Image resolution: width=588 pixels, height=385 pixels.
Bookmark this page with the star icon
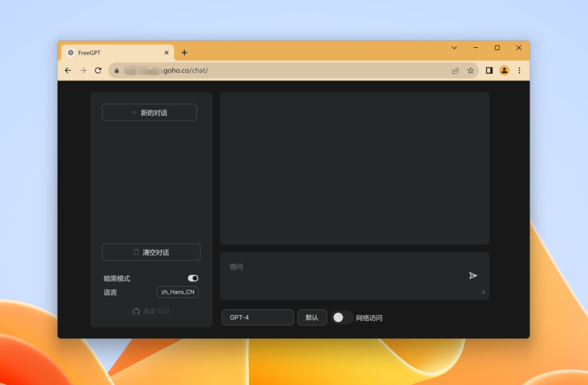pyautogui.click(x=470, y=71)
